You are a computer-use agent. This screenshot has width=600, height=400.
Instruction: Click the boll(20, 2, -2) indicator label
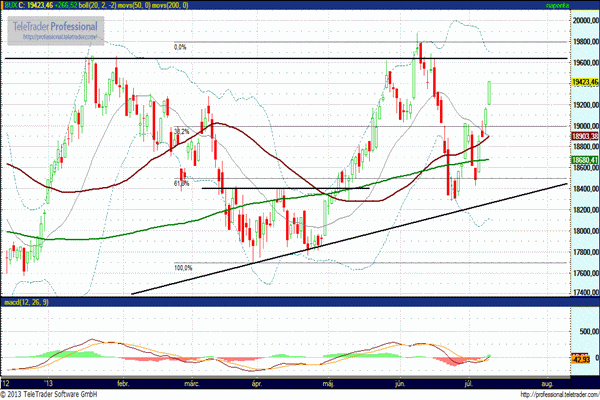[x=126, y=6]
